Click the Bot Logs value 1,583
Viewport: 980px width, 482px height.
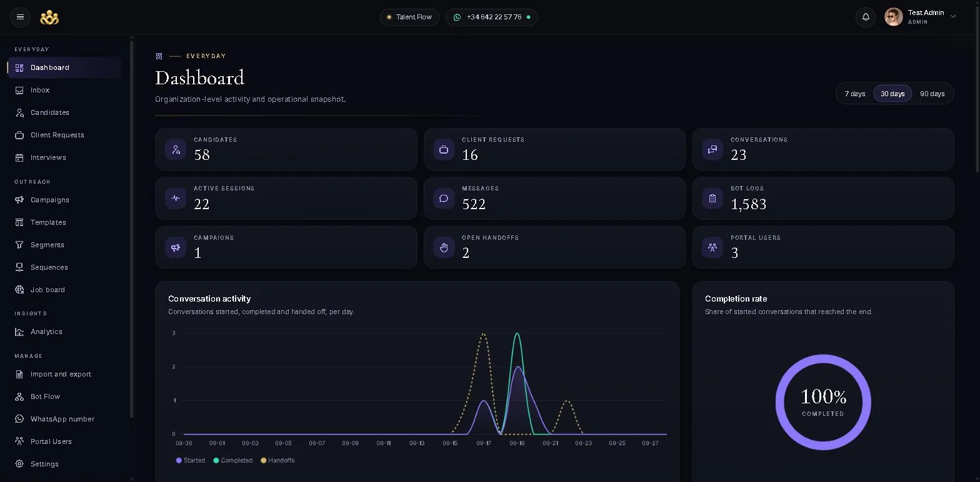click(x=748, y=204)
